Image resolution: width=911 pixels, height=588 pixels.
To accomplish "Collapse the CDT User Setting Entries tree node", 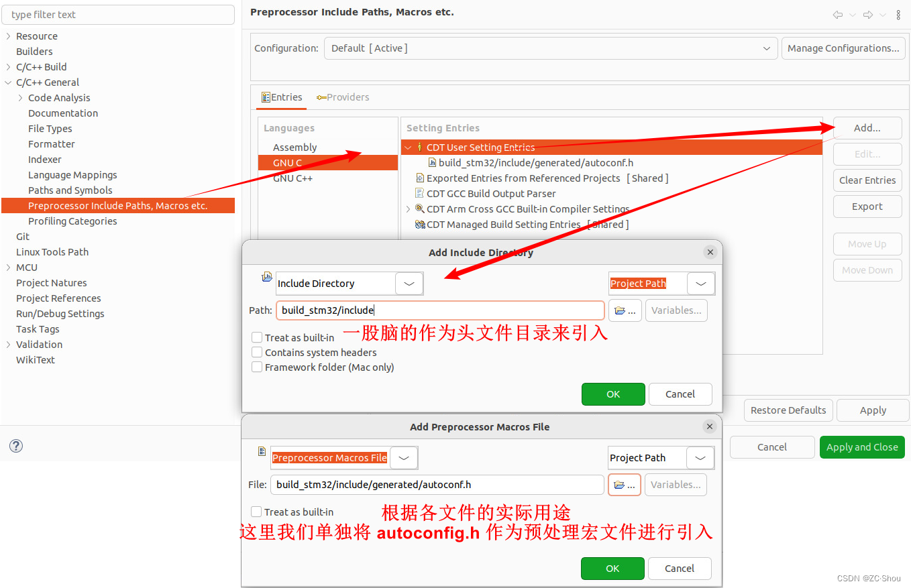I will [x=407, y=147].
